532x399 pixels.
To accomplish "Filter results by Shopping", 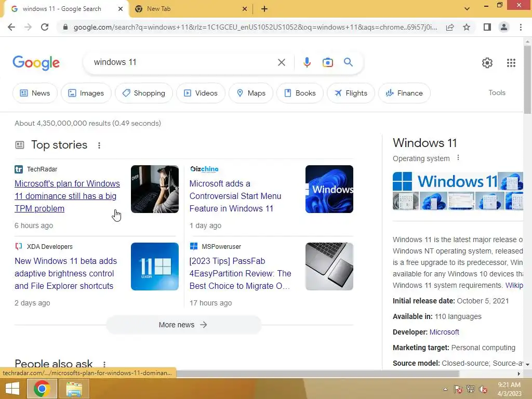I will (x=144, y=93).
